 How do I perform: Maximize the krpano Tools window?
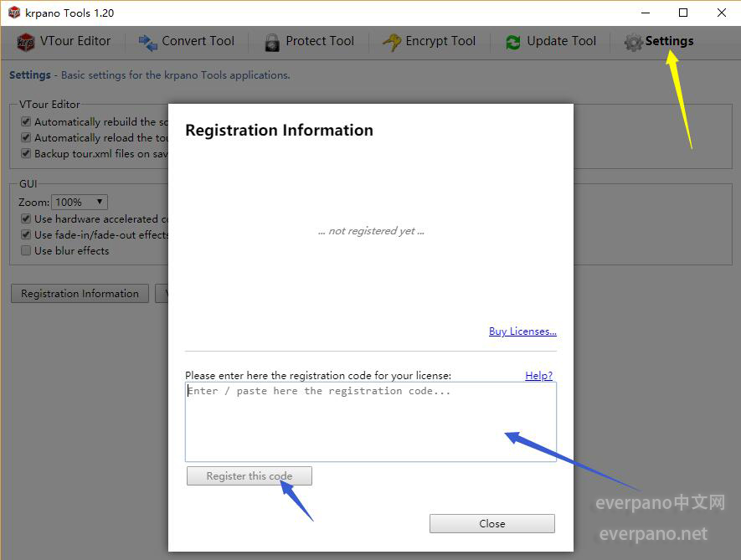(683, 13)
